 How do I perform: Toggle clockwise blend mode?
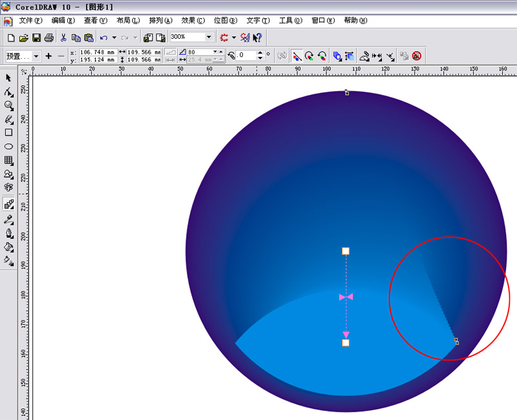pyautogui.click(x=310, y=56)
